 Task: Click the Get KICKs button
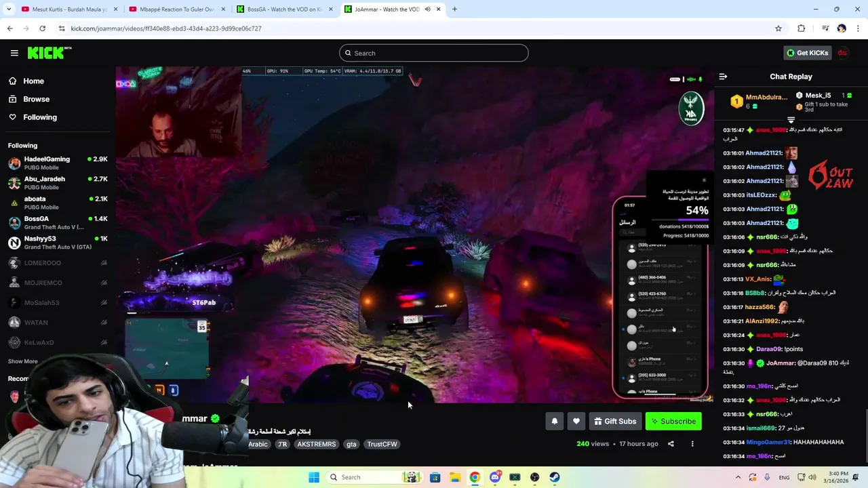tap(806, 53)
